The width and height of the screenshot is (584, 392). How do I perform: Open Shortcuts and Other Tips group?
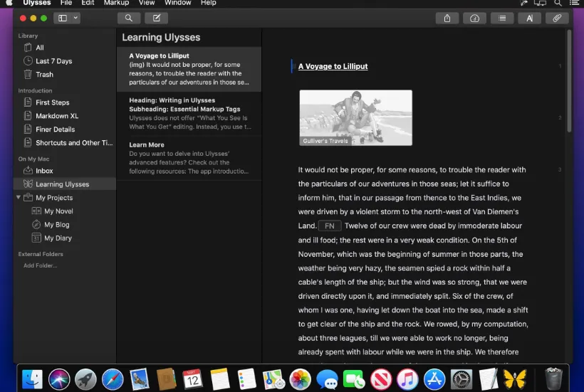[64, 143]
